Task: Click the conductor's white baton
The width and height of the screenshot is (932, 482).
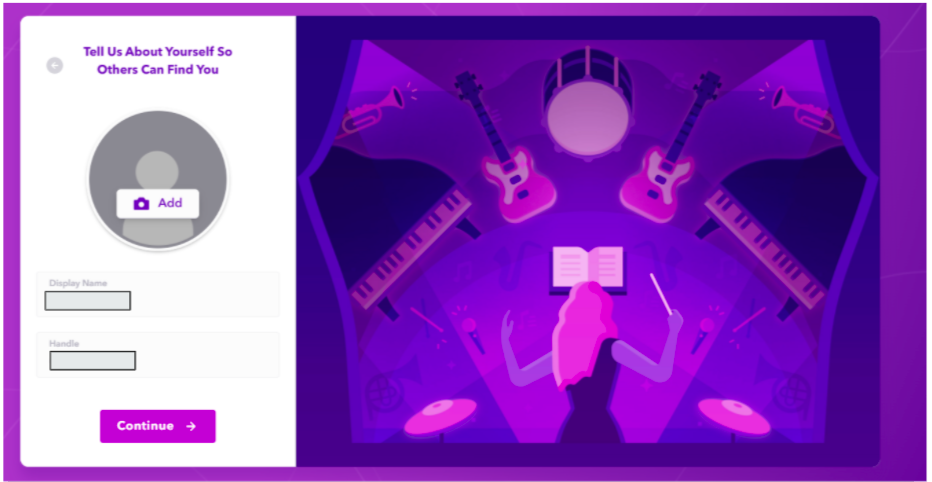Action: tap(661, 294)
